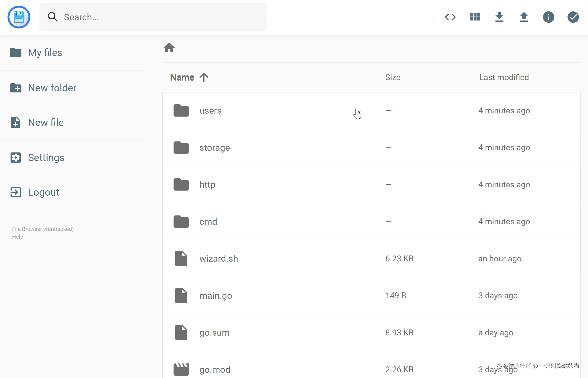Click the download arrow icon
Image resolution: width=588 pixels, height=378 pixels.
click(x=499, y=17)
